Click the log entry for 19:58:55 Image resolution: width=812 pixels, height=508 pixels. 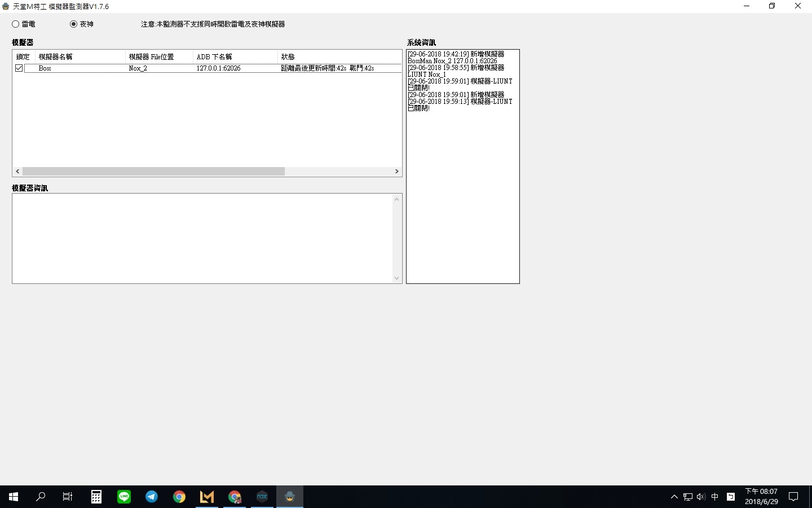pos(456,68)
